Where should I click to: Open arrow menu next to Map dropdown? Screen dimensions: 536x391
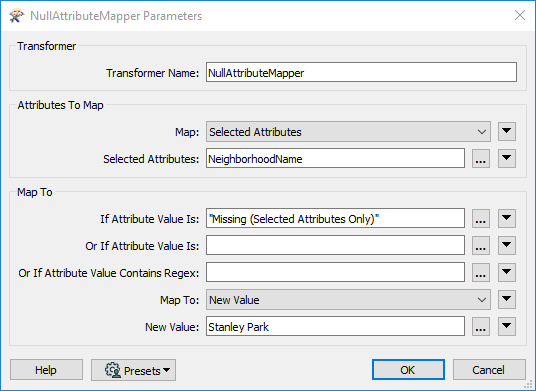(507, 132)
